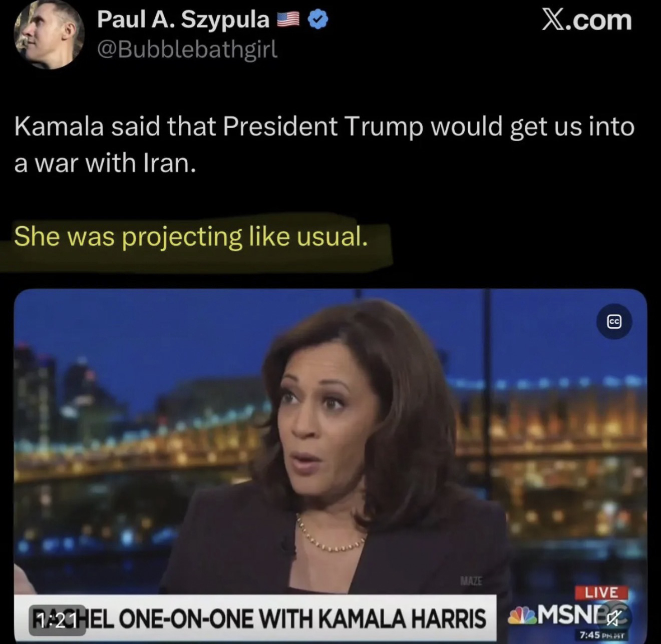661x644 pixels.
Task: Tap the red LIVE badge on video
Action: (601, 593)
